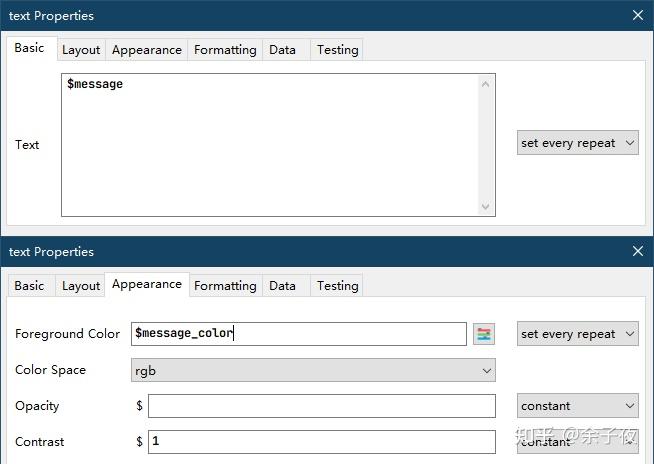This screenshot has width=654, height=464.
Task: Click the Foreground Color input field
Action: pyautogui.click(x=298, y=334)
